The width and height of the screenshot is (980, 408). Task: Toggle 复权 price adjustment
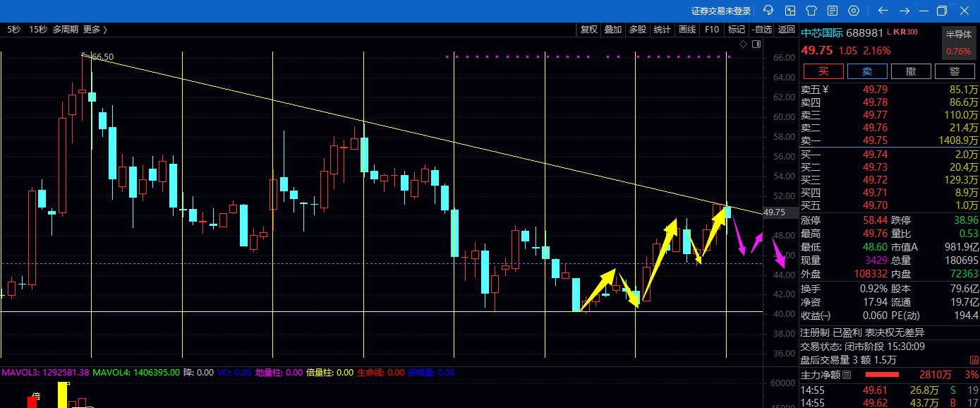pos(588,30)
